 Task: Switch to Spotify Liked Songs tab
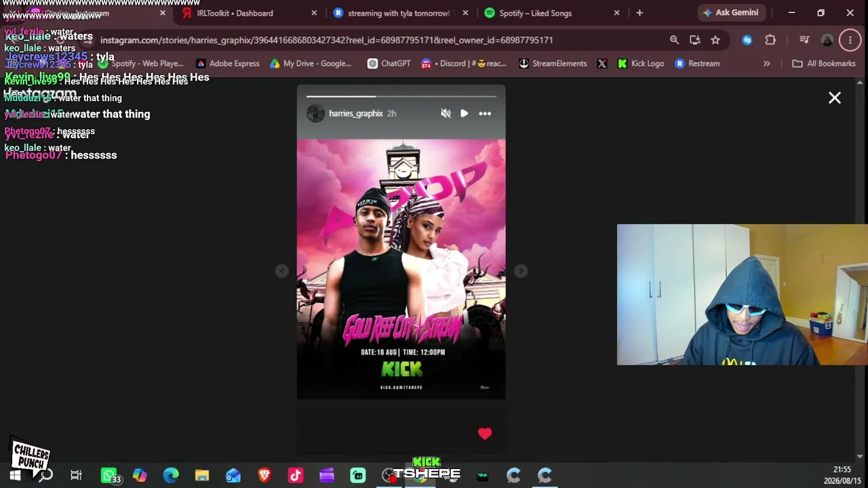[x=551, y=13]
